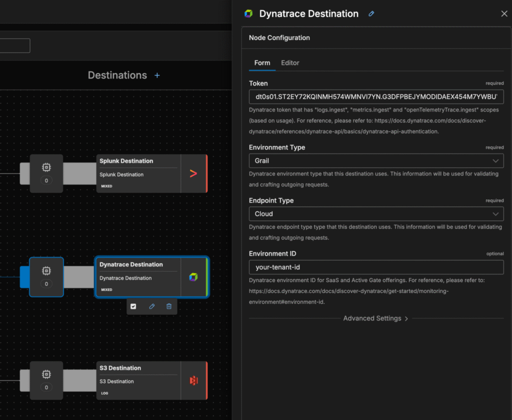The width and height of the screenshot is (512, 420).
Task: Delete the Dynatrace node using trash icon
Action: (169, 306)
